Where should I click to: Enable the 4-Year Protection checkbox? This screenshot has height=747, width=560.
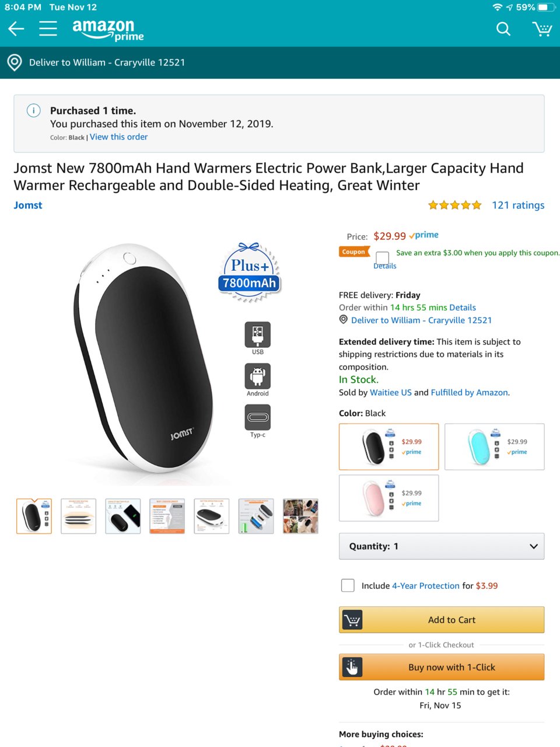tap(348, 585)
